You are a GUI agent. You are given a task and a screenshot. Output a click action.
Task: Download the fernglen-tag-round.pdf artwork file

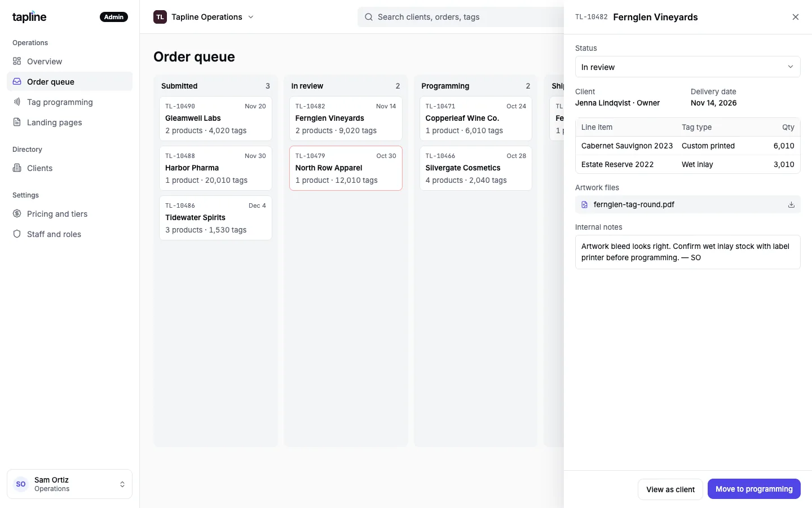(x=791, y=204)
